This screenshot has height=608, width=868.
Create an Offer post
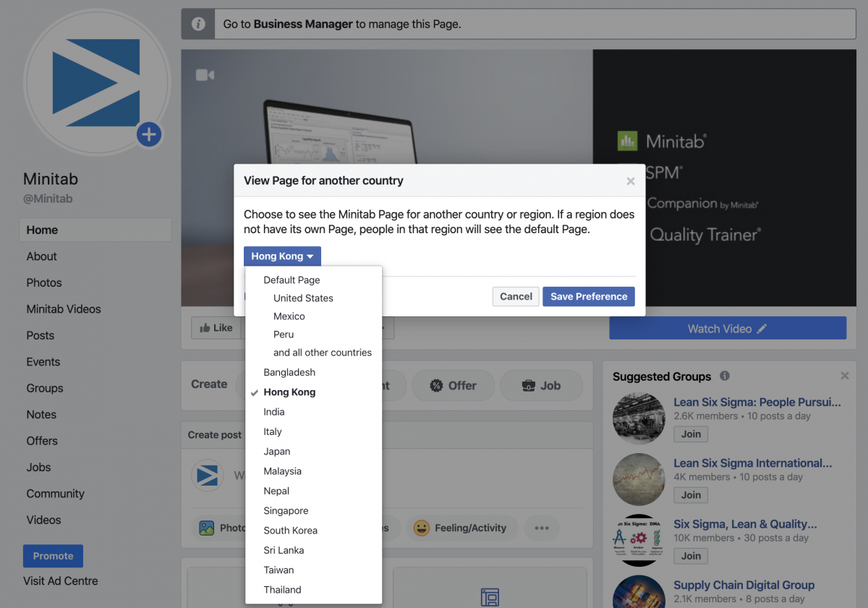point(453,386)
